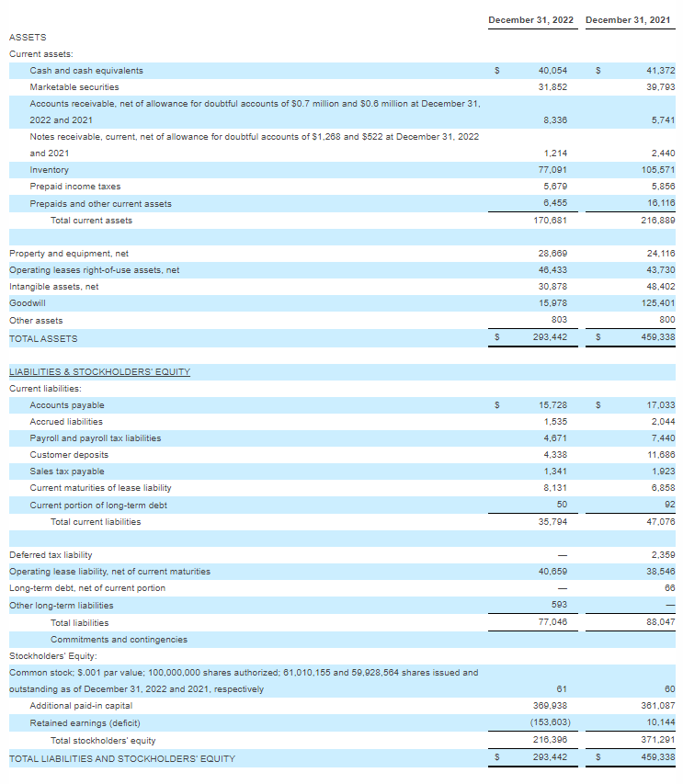Select the Accounts payable 2022 value 15,728
Viewport: 683px width, 784px height.
point(552,405)
